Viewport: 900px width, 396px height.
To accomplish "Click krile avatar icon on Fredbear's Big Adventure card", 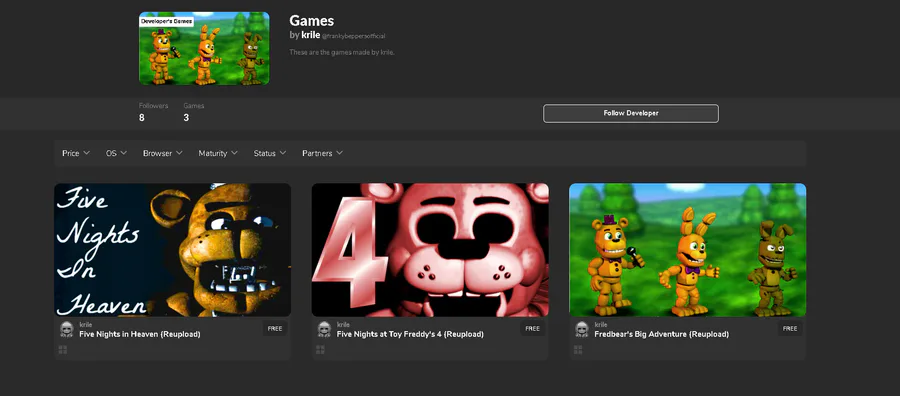I will [x=581, y=329].
